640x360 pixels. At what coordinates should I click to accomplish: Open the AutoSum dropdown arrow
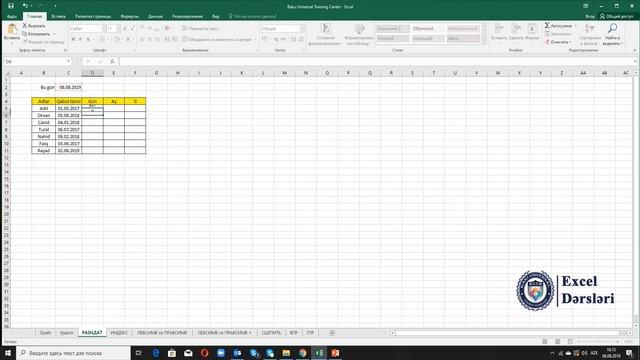[576, 26]
